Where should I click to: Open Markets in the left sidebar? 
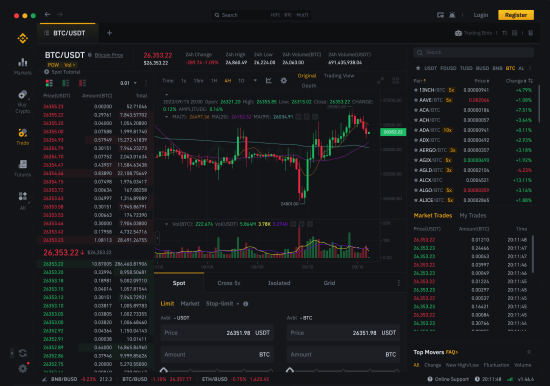(x=23, y=67)
